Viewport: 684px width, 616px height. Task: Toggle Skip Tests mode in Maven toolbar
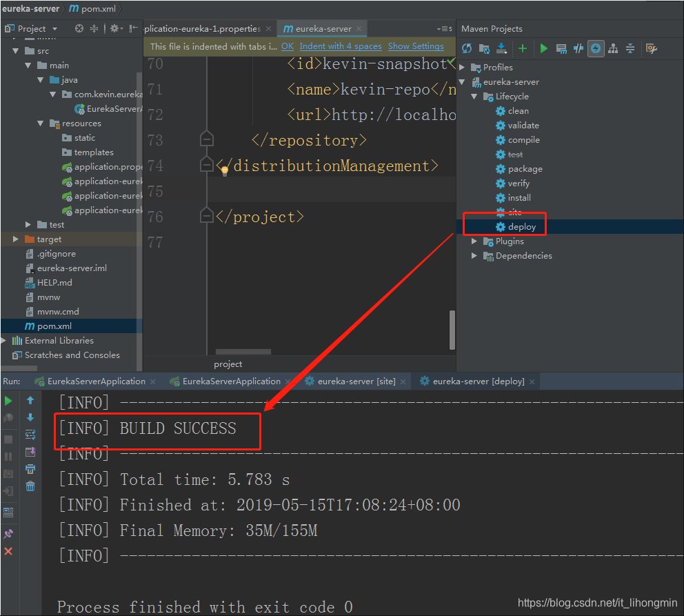[x=579, y=48]
